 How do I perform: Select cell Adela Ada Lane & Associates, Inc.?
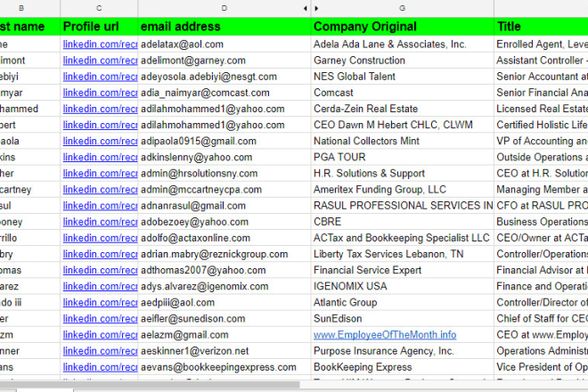click(x=403, y=45)
